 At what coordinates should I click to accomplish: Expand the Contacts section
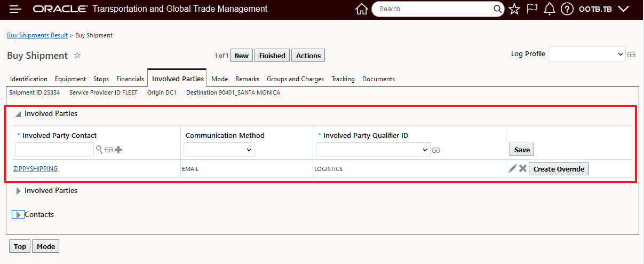click(x=18, y=214)
